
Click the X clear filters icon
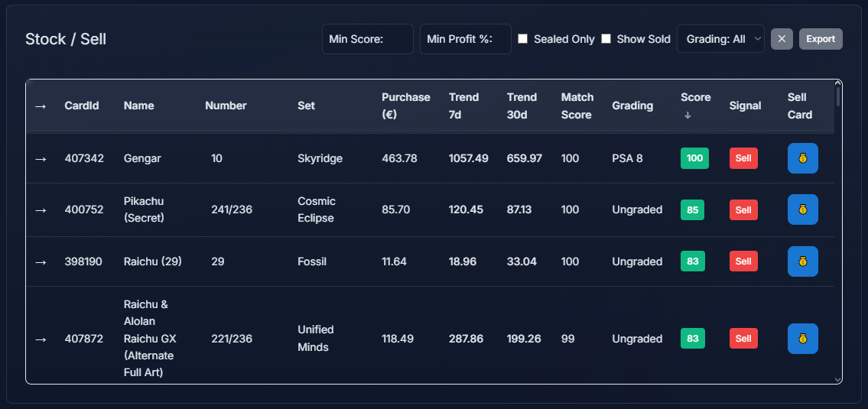pyautogui.click(x=782, y=39)
